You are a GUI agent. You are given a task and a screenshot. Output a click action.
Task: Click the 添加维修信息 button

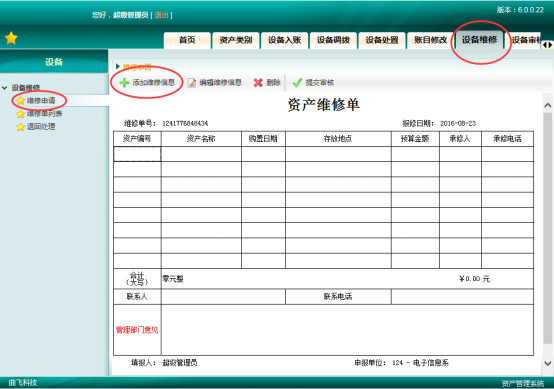click(x=148, y=83)
